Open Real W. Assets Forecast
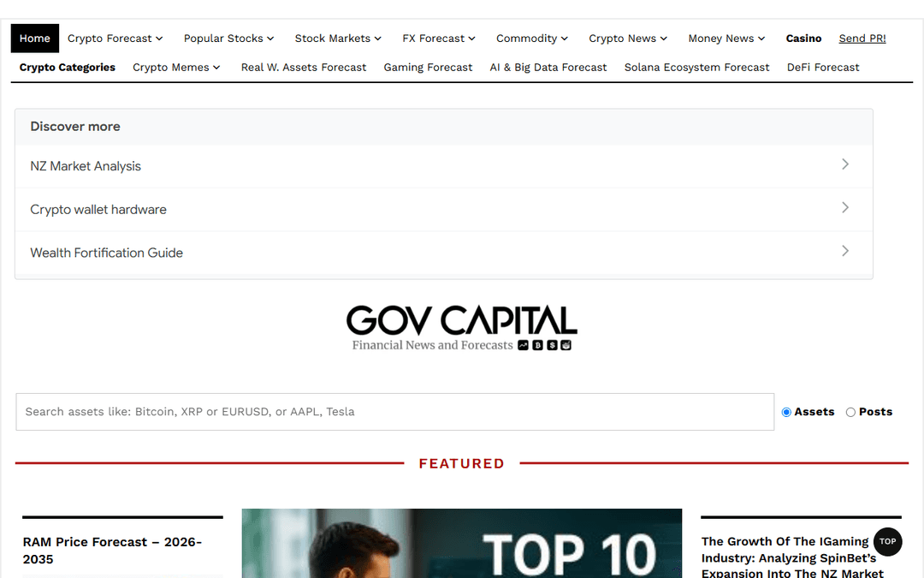 (304, 68)
